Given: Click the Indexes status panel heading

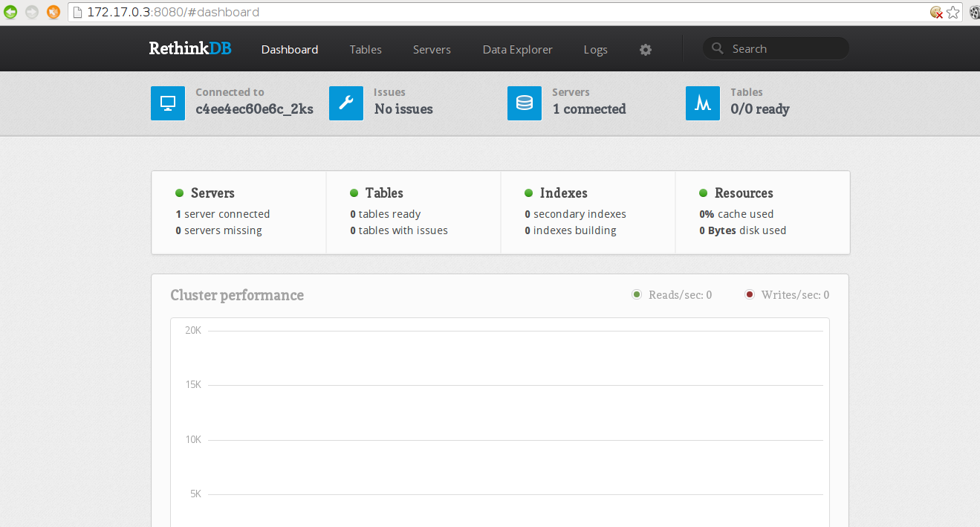Looking at the screenshot, I should tap(563, 193).
